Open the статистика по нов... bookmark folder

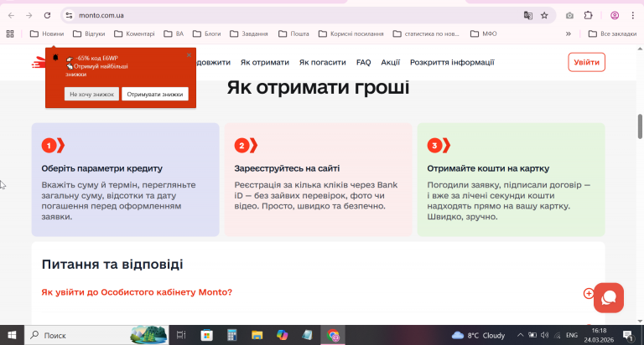[426, 33]
